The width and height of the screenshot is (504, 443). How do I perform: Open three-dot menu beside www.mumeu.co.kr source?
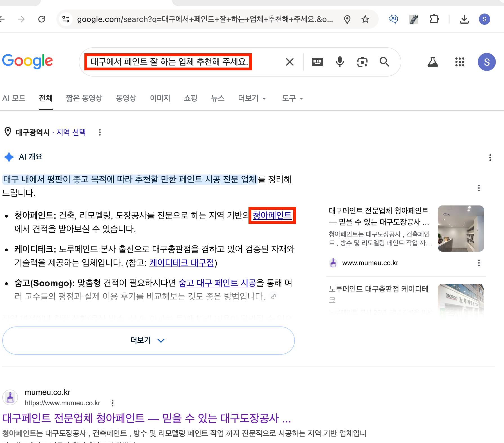point(479,263)
